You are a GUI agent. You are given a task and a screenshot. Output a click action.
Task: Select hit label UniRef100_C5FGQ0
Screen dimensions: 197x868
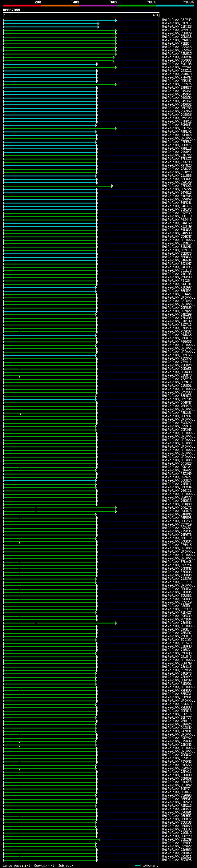pyautogui.click(x=177, y=653)
